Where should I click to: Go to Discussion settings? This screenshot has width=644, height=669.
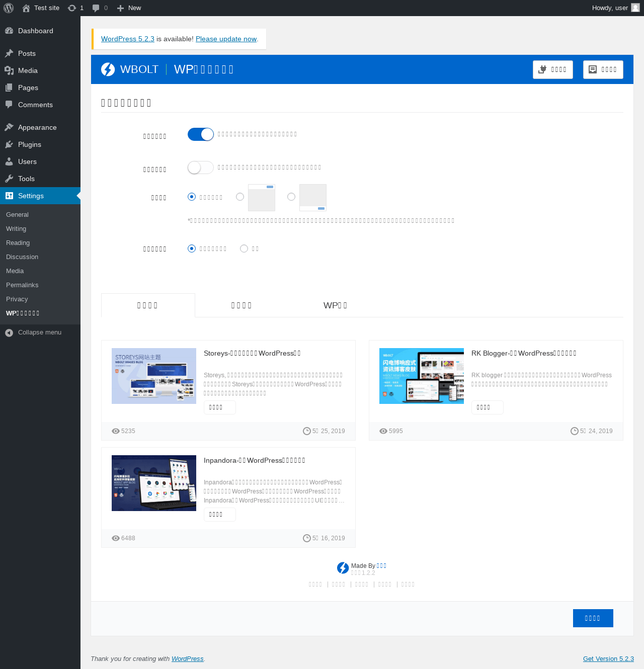[22, 257]
